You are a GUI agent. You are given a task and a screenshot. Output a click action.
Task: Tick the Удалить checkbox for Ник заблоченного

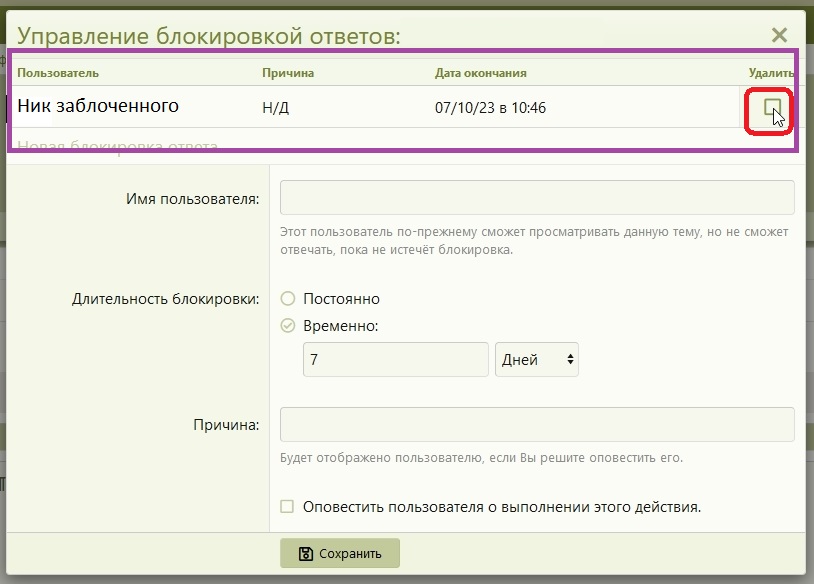(x=772, y=107)
